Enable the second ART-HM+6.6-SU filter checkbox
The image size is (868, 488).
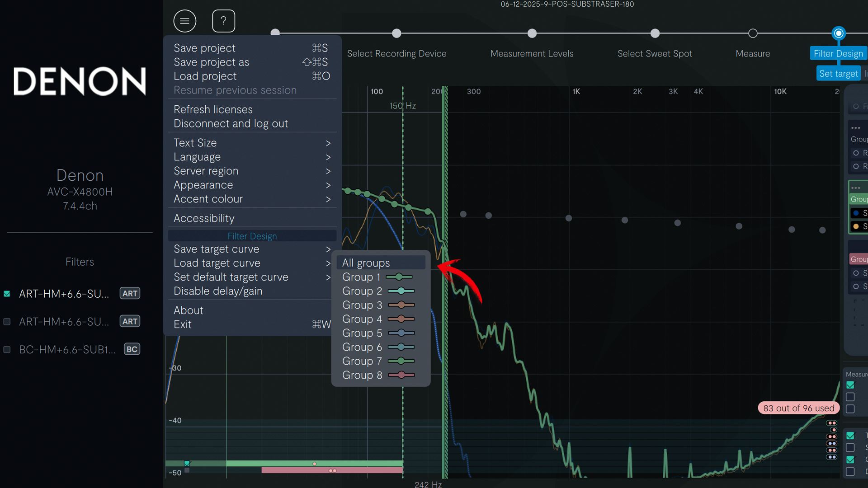[x=7, y=322]
